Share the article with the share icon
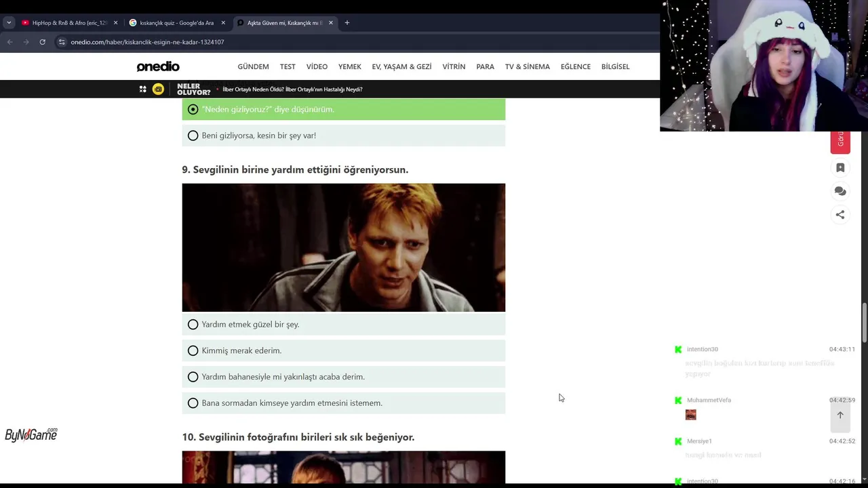This screenshot has width=868, height=488. coord(840,214)
